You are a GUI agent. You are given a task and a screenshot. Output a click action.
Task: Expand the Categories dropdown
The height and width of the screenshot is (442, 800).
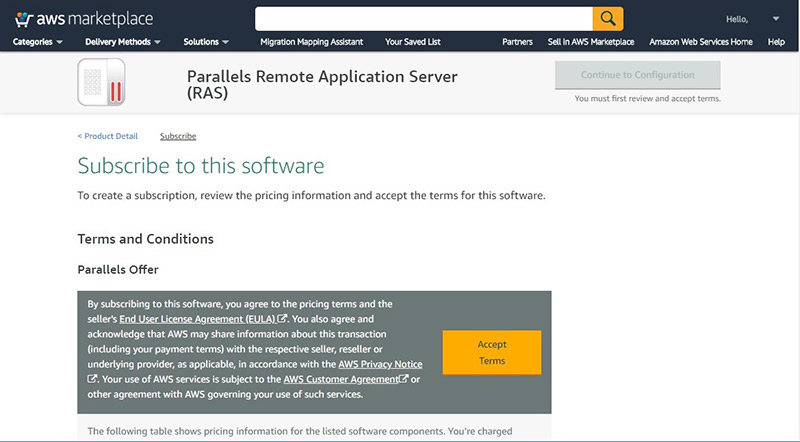coord(38,42)
